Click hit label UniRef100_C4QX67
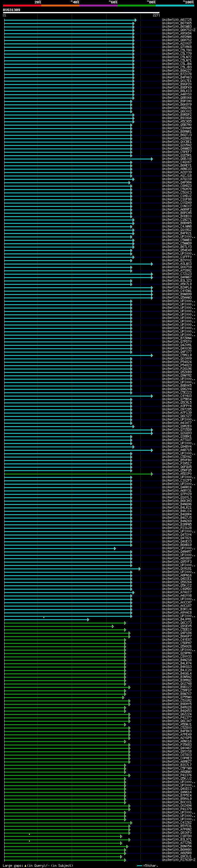 (x=177, y=162)
